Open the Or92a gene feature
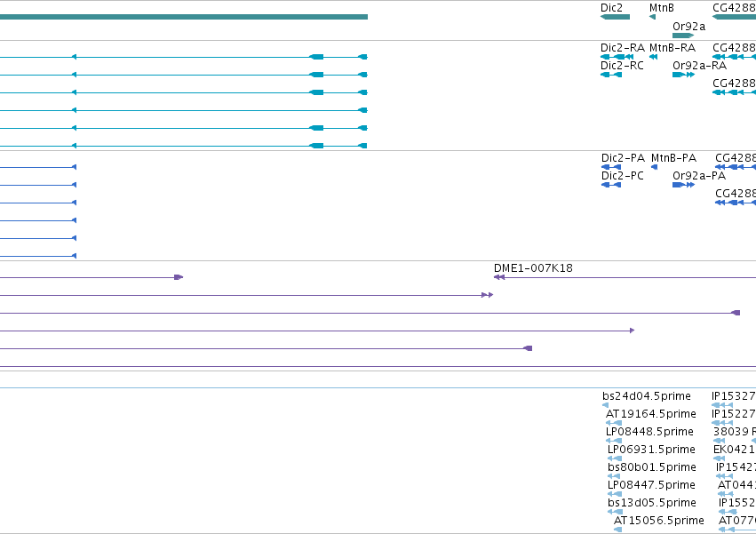756x534 pixels. [683, 36]
